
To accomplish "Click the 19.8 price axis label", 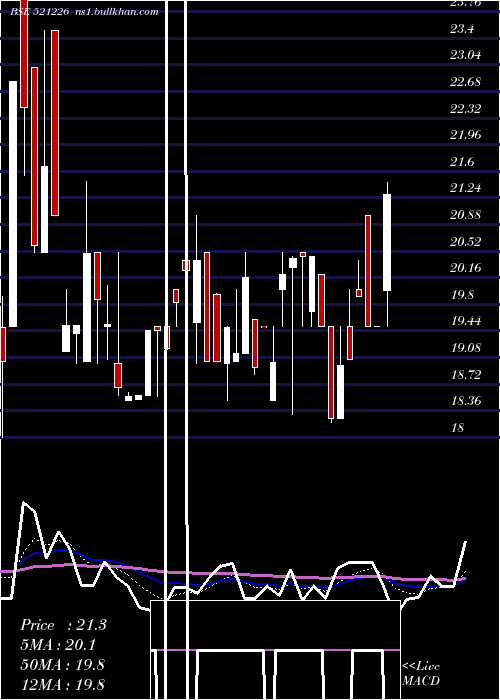I will (x=462, y=295).
